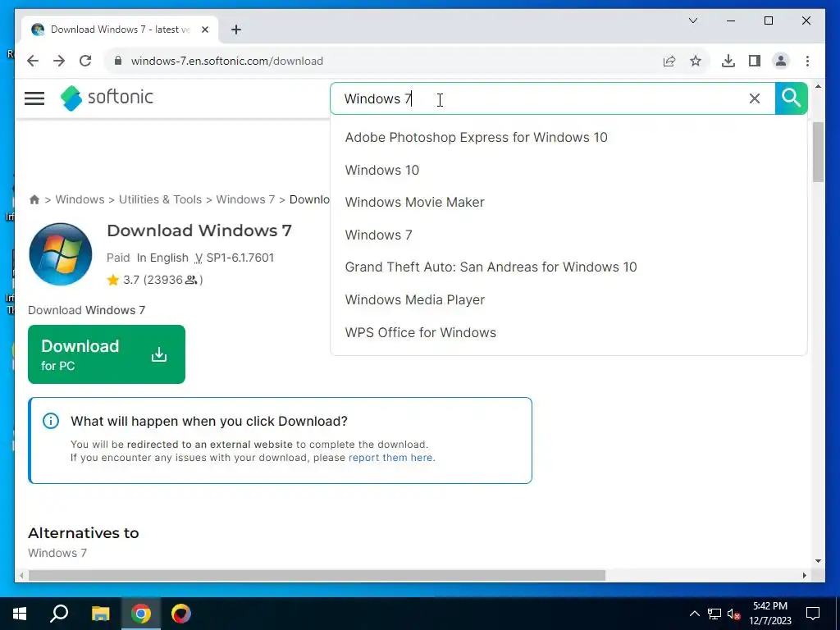Open the Utilities & Tools breadcrumb link

coord(160,199)
